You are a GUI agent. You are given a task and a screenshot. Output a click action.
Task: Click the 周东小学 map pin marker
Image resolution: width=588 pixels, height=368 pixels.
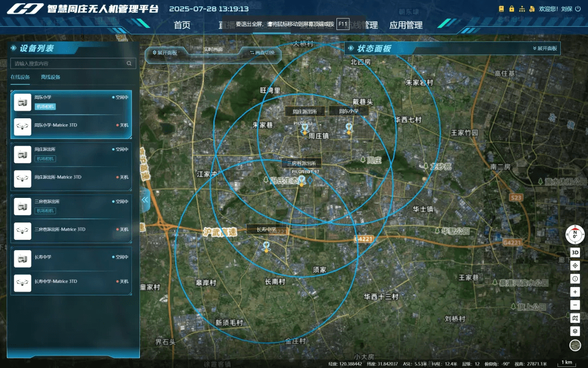(x=349, y=129)
